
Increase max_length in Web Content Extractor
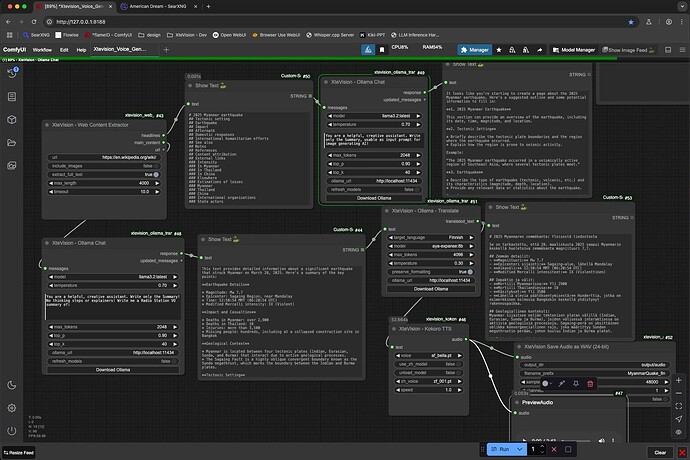(157, 183)
